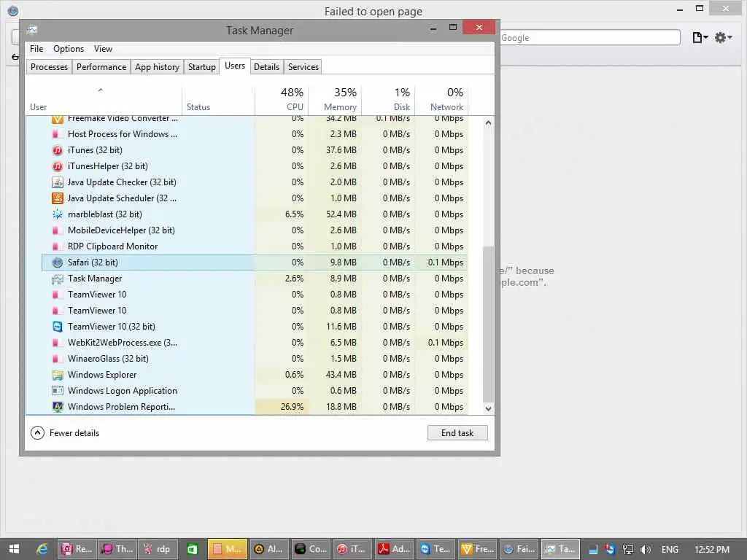Image resolution: width=747 pixels, height=560 pixels.
Task: Click the TeamViewer 10 (32 bit) icon
Action: pos(57,327)
